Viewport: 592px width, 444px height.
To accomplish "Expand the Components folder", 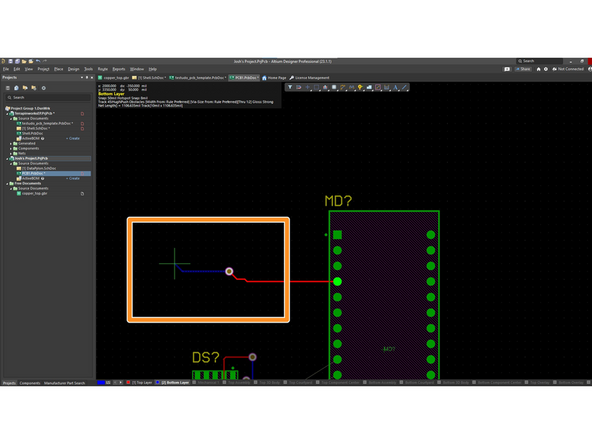I will coord(11,148).
